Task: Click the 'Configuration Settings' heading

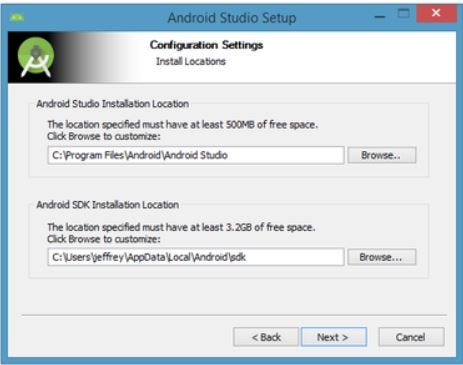Action: [x=206, y=45]
